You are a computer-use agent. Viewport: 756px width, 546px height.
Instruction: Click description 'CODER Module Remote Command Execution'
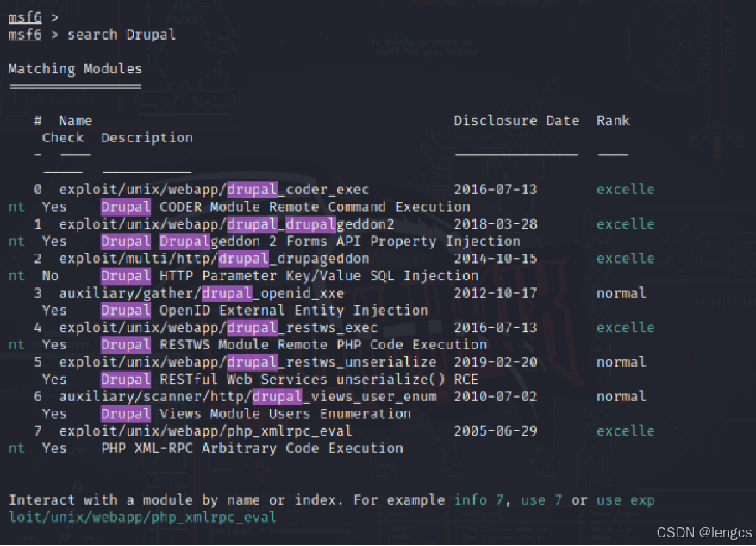315,207
